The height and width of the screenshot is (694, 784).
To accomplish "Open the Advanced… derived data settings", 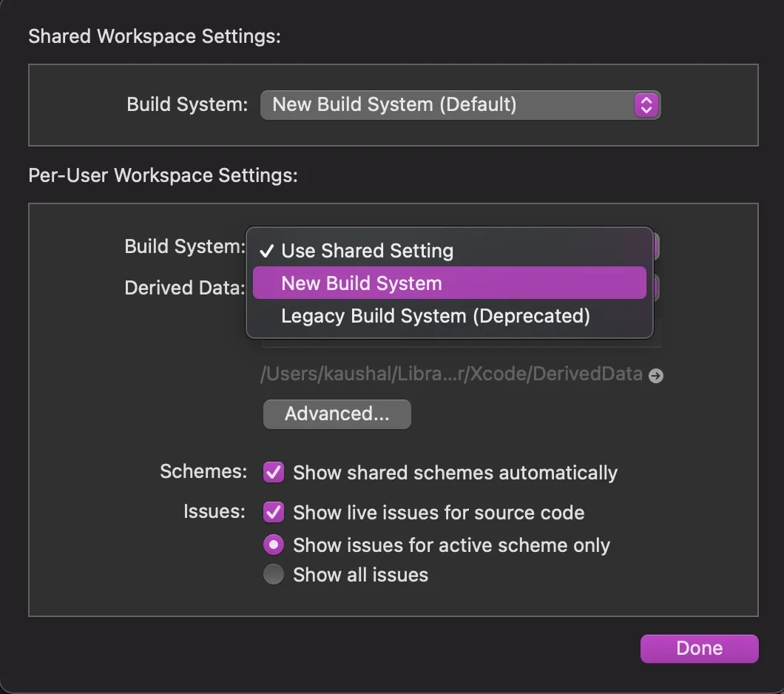I will (x=337, y=414).
